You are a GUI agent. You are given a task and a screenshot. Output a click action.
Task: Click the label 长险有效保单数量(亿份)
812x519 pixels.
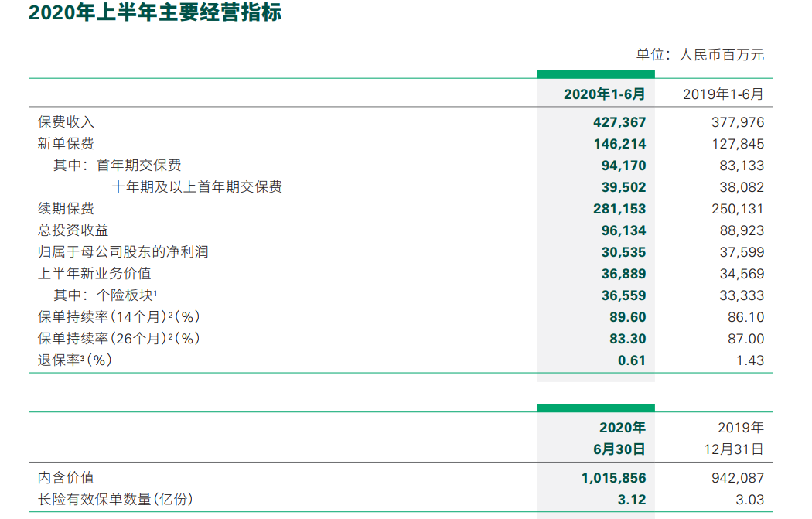click(x=115, y=500)
